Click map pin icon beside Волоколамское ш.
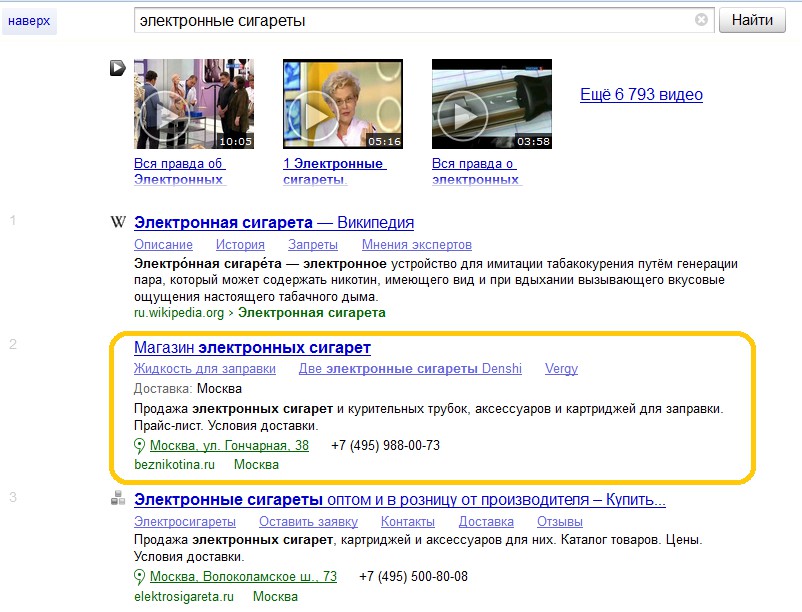The height and width of the screenshot is (612, 802). click(139, 577)
